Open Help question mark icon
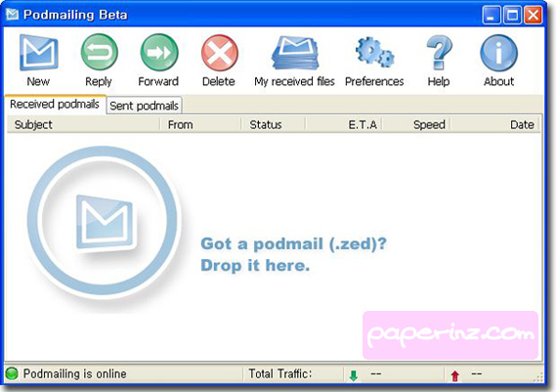This screenshot has height=392, width=557. point(439,52)
